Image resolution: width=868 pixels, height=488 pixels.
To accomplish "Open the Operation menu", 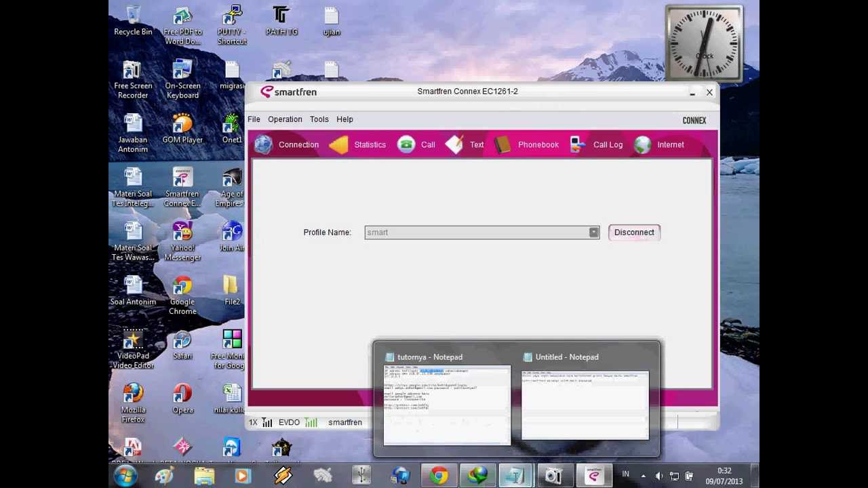I will [285, 119].
